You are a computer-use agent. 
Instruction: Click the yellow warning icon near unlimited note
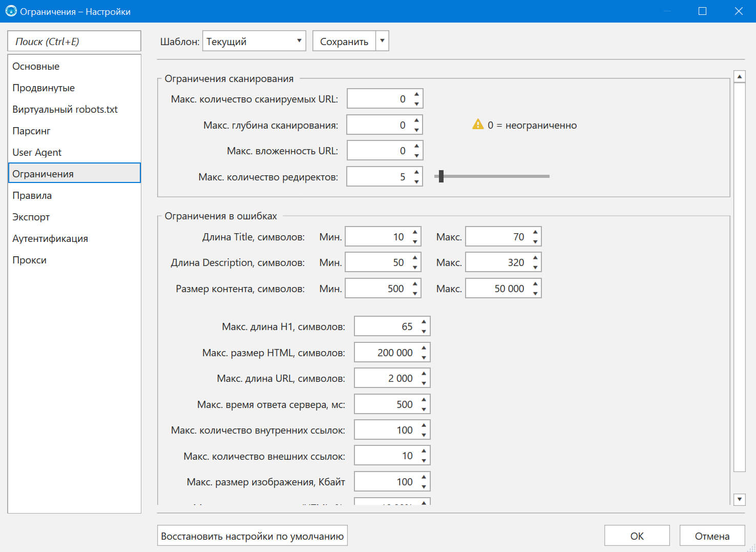(478, 125)
